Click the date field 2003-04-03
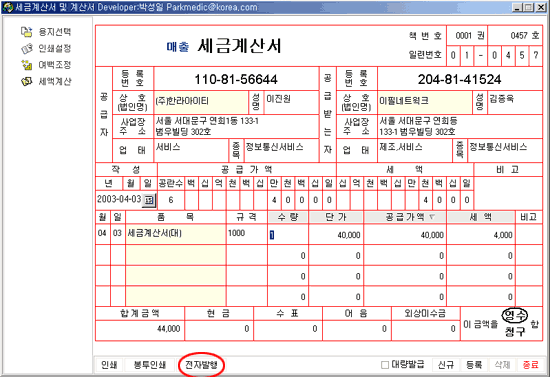This screenshot has width=550, height=377. [x=119, y=200]
